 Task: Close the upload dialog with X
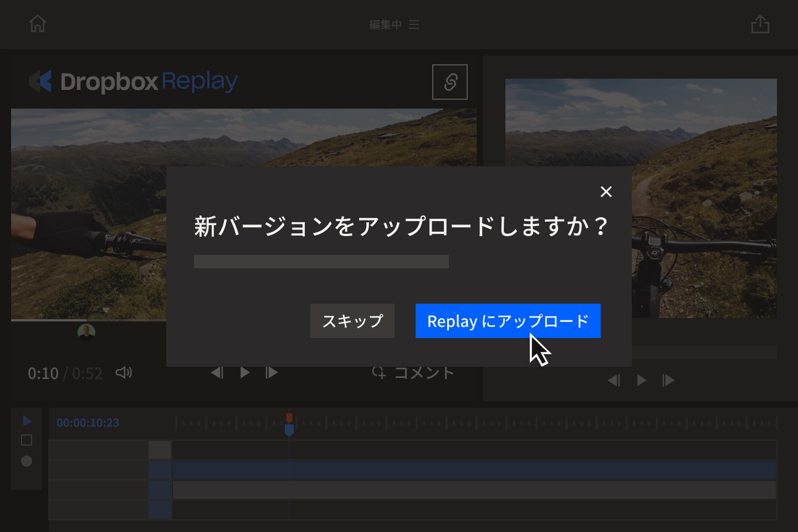[606, 192]
